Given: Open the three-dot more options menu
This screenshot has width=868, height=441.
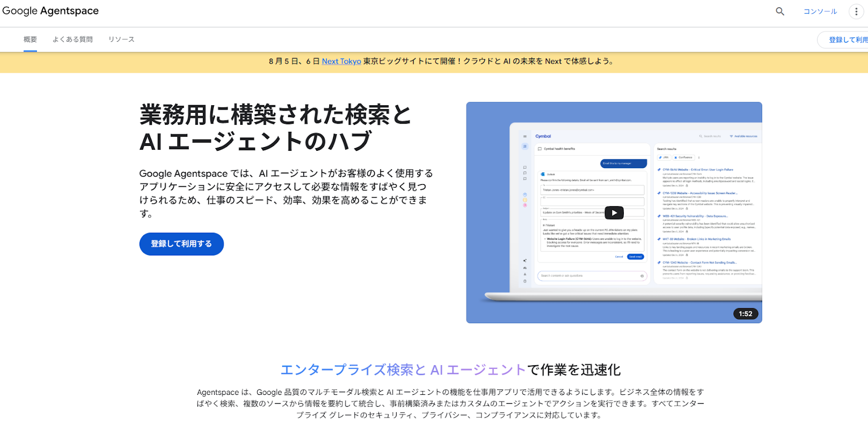Looking at the screenshot, I should 856,11.
